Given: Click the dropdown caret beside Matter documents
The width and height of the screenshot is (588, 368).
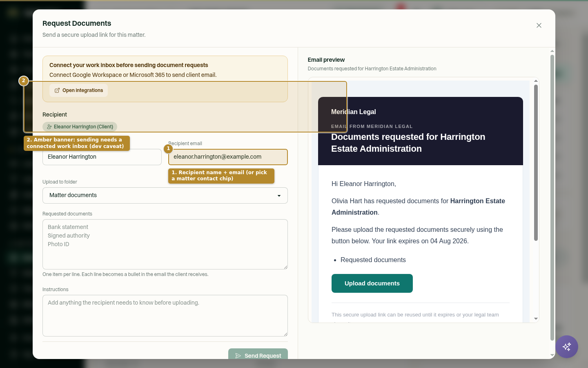Looking at the screenshot, I should [x=279, y=196].
